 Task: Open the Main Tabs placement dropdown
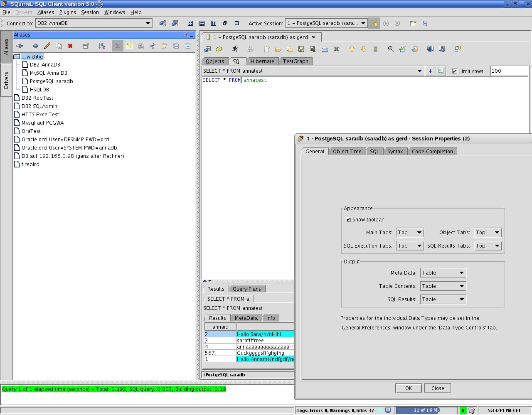[x=409, y=233]
